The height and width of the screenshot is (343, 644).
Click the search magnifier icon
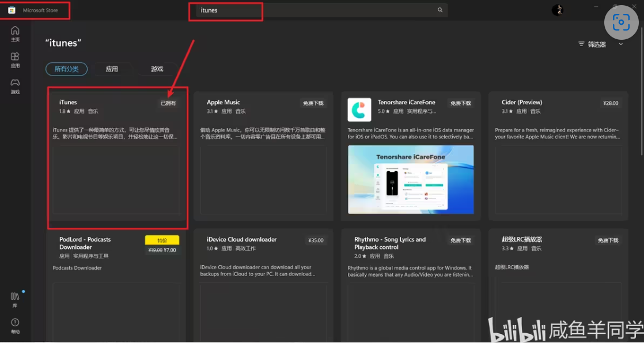[440, 10]
